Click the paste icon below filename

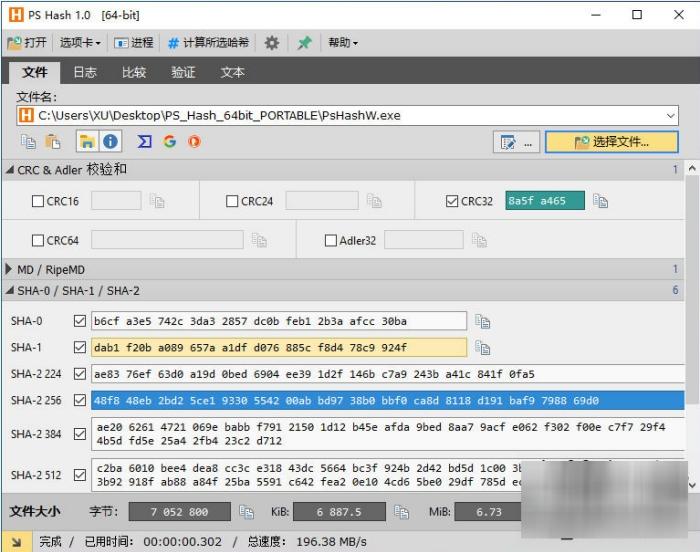pyautogui.click(x=53, y=141)
